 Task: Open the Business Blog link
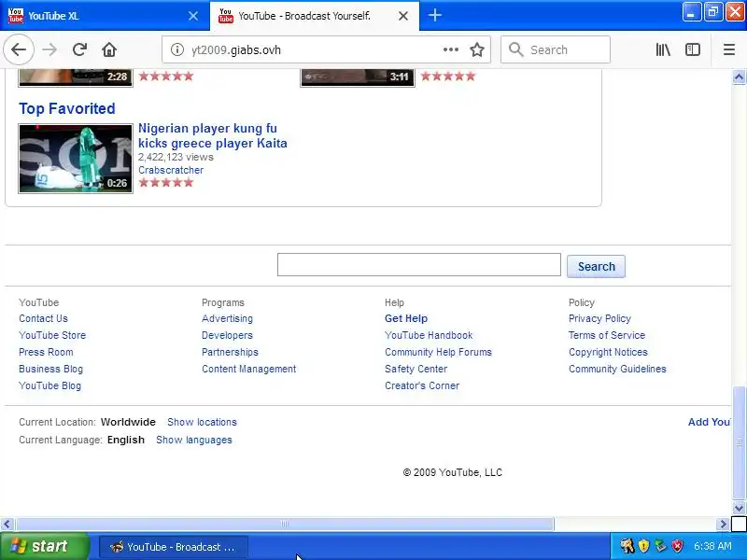50,369
